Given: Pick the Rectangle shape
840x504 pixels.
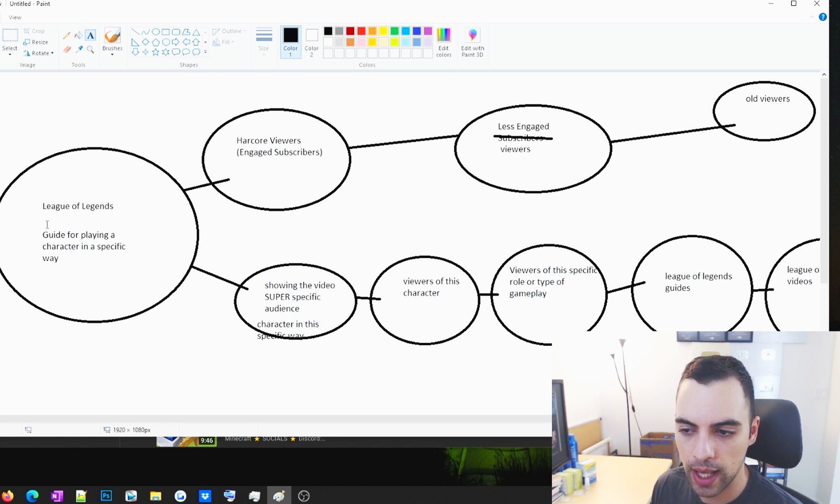Looking at the screenshot, I should (166, 32).
